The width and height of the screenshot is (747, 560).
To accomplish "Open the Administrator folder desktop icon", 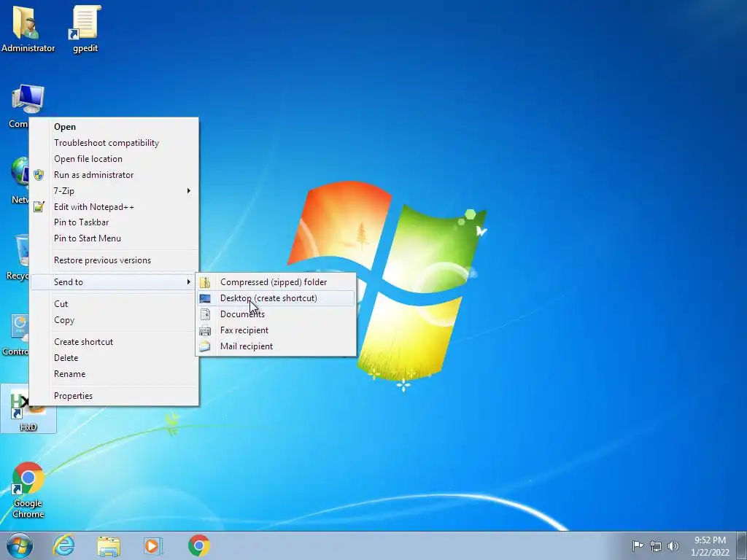I will pyautogui.click(x=28, y=28).
